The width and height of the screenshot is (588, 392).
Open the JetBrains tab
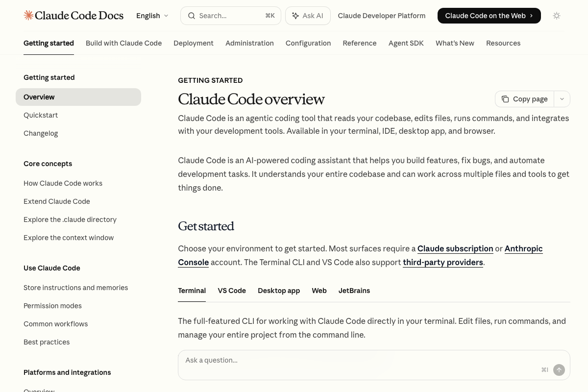(x=354, y=291)
